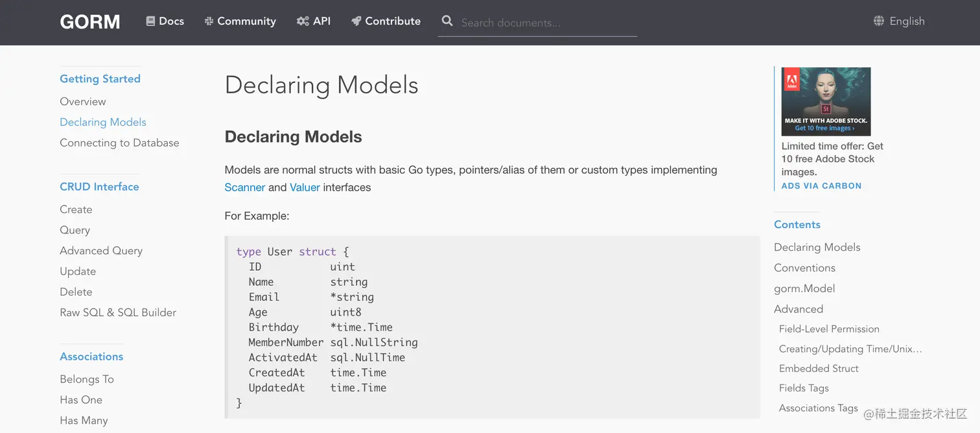Click the Community Slack icon
Screen dimensions: 980x433
tap(209, 21)
